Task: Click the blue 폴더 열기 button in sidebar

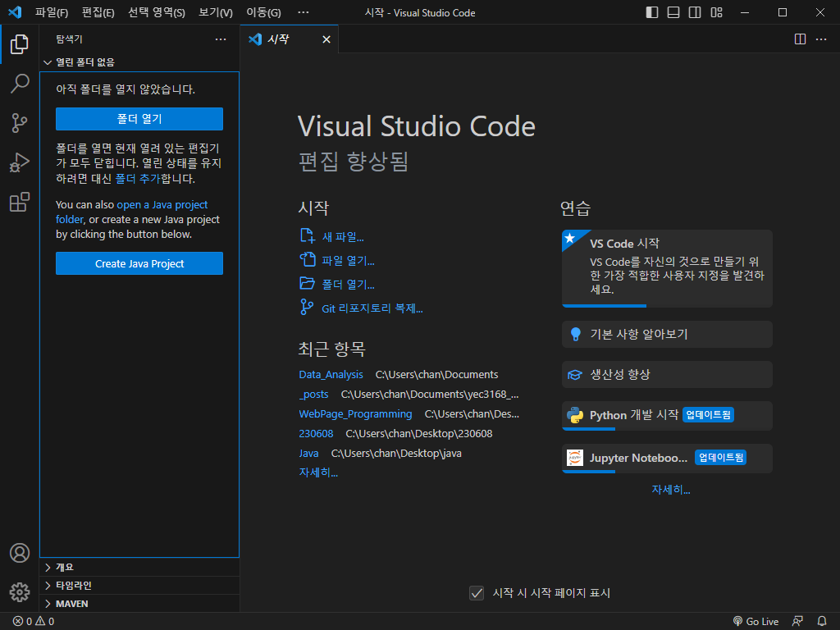Action: click(139, 119)
